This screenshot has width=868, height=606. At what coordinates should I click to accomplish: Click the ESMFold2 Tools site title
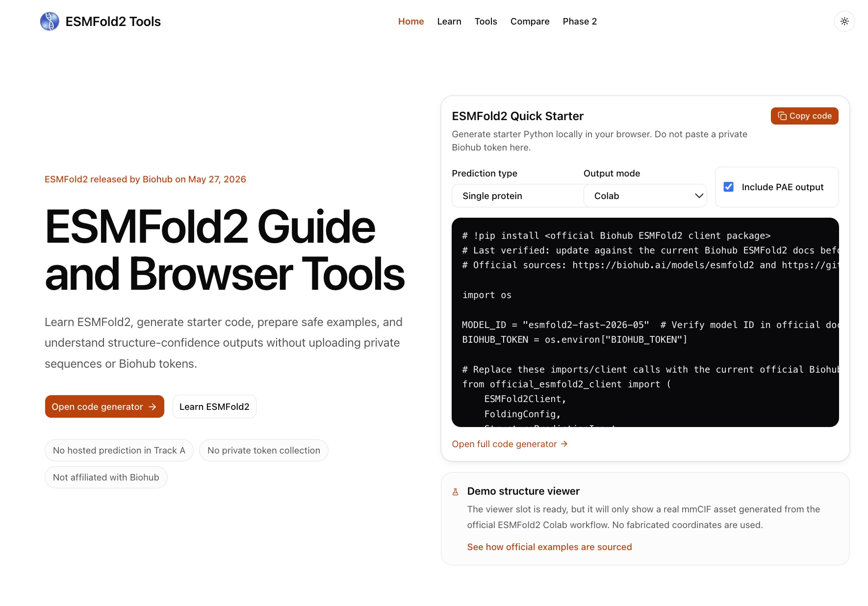tap(113, 22)
